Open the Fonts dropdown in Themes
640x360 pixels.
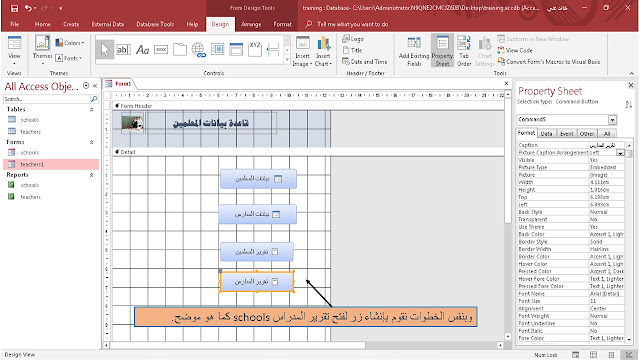(x=69, y=58)
